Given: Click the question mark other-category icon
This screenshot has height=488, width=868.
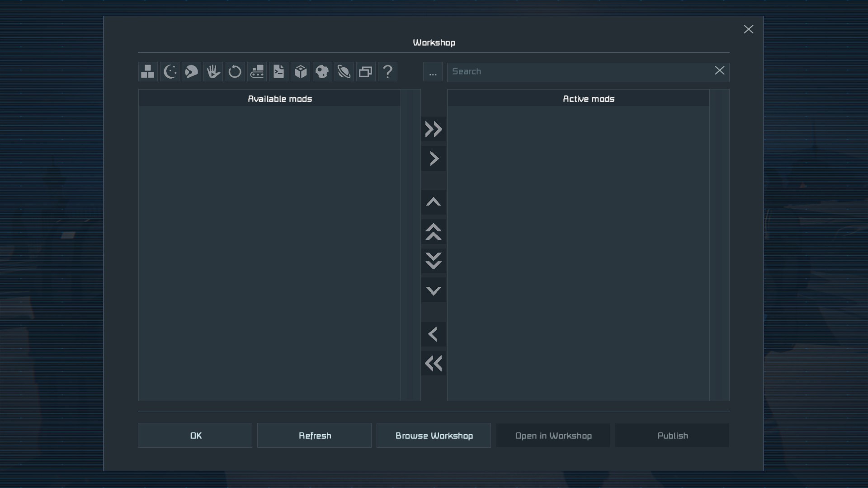Looking at the screenshot, I should pos(387,71).
